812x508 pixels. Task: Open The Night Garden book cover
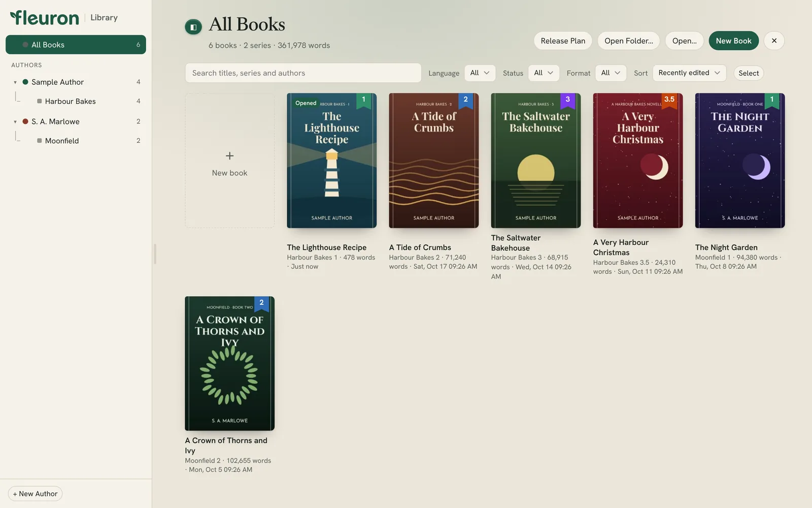[739, 161]
